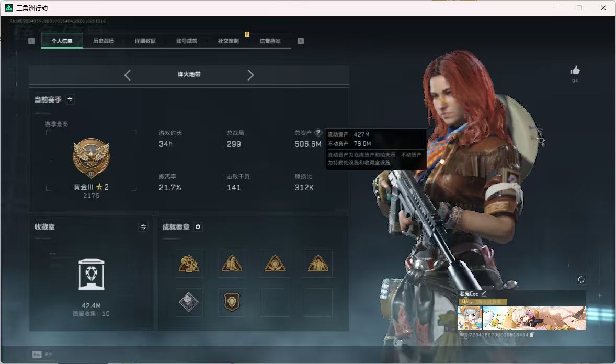View the 信誉档案 tab
Image resolution: width=616 pixels, height=364 pixels.
270,41
